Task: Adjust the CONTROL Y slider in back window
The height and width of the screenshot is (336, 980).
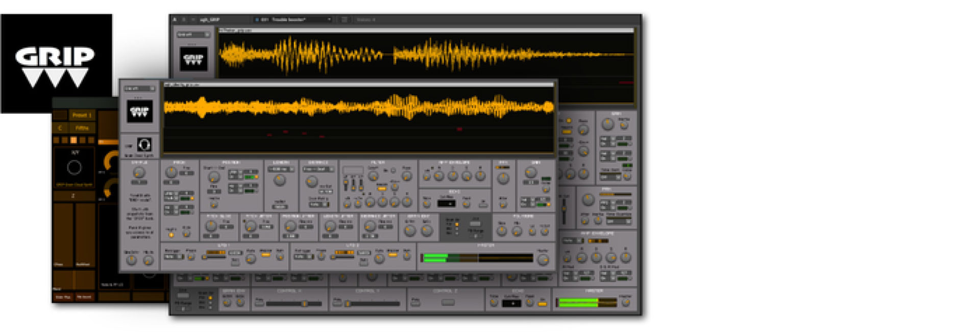Action: click(373, 304)
